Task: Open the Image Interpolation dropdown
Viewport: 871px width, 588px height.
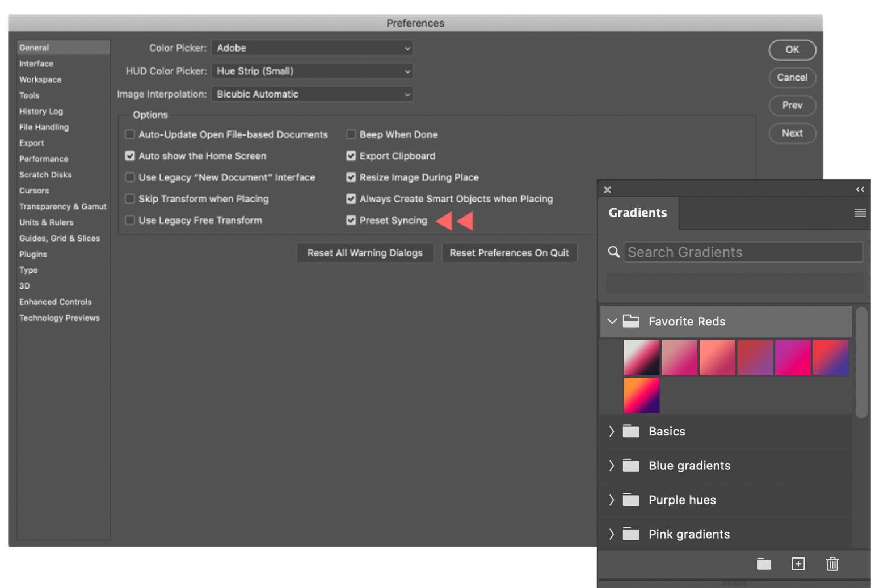Action: point(312,94)
